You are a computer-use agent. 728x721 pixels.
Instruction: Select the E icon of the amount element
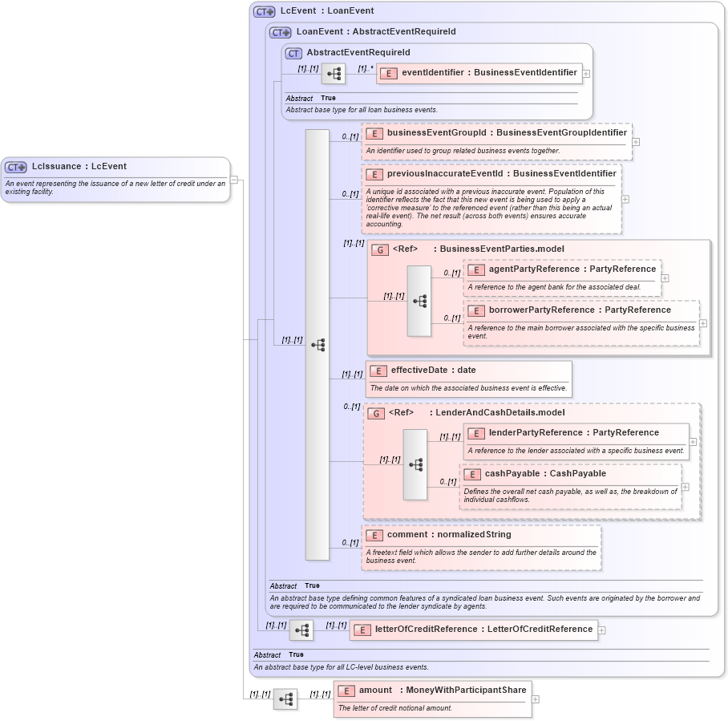pyautogui.click(x=346, y=691)
